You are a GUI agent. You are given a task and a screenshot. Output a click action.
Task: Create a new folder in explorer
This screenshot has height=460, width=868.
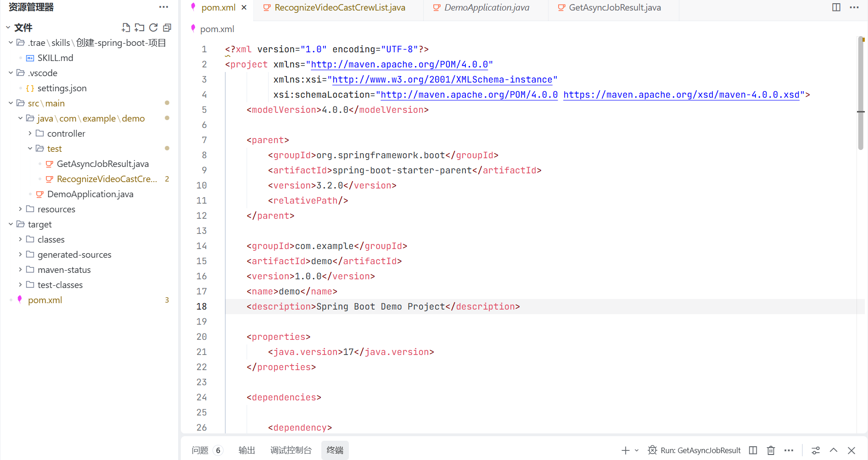tap(140, 28)
